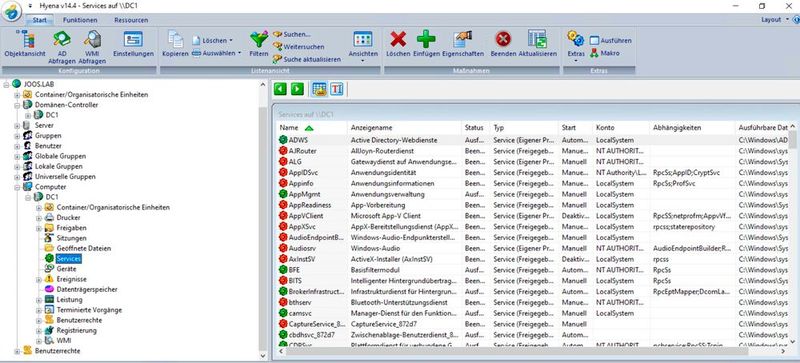
Task: Sort by the Konto column header
Action: click(621, 128)
